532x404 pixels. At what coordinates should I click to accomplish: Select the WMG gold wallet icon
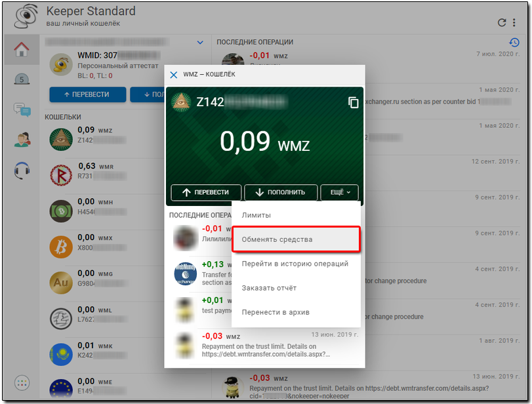coord(61,283)
